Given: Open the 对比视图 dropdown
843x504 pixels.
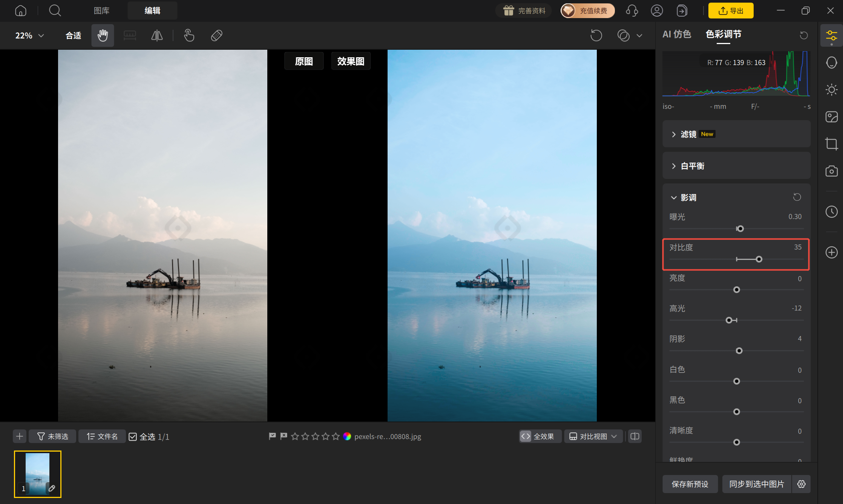Looking at the screenshot, I should 593,436.
